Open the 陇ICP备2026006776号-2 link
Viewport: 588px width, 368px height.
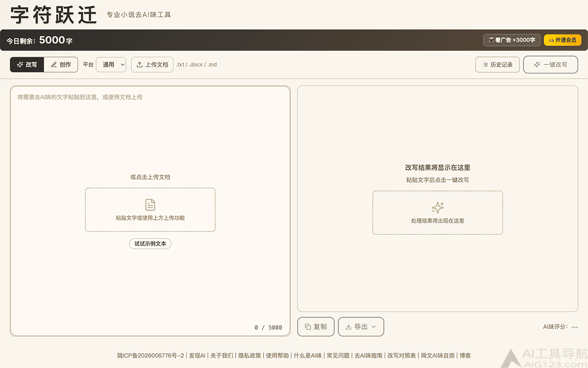[150, 356]
